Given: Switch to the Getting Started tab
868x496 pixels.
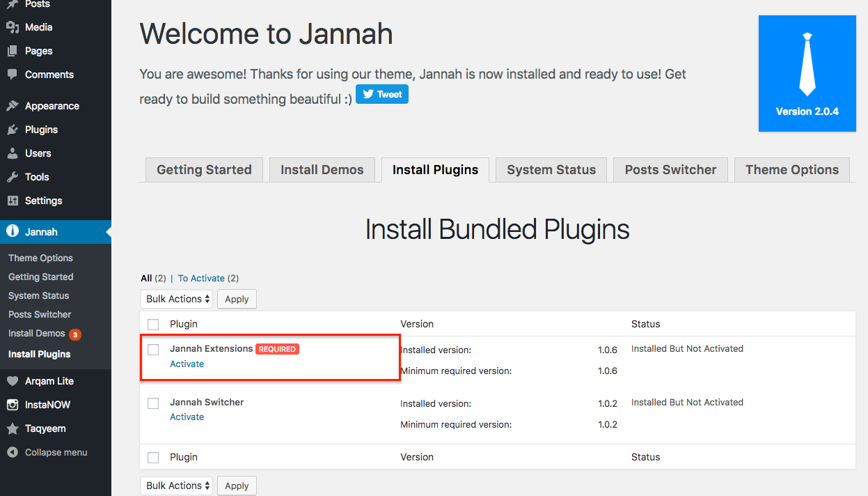Looking at the screenshot, I should coord(204,170).
